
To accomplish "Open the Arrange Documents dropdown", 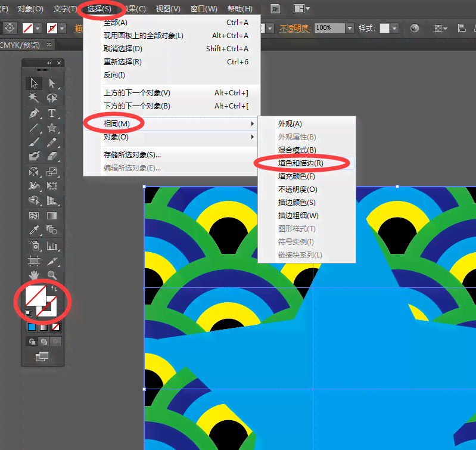I will tap(301, 8).
